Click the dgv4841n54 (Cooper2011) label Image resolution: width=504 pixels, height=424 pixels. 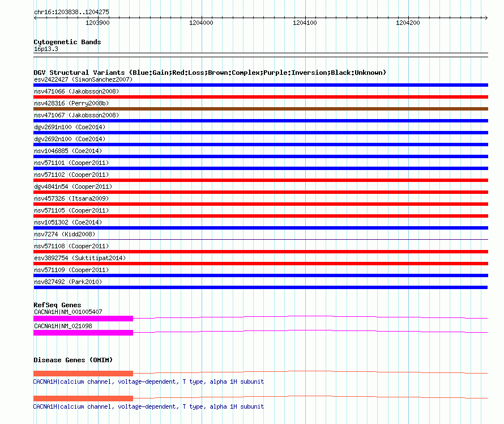pos(73,186)
